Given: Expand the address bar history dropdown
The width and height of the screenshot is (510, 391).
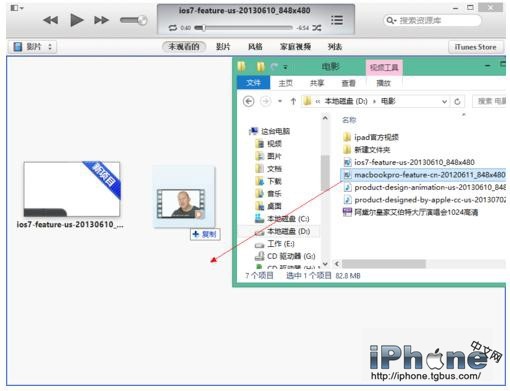Looking at the screenshot, I should tap(444, 101).
